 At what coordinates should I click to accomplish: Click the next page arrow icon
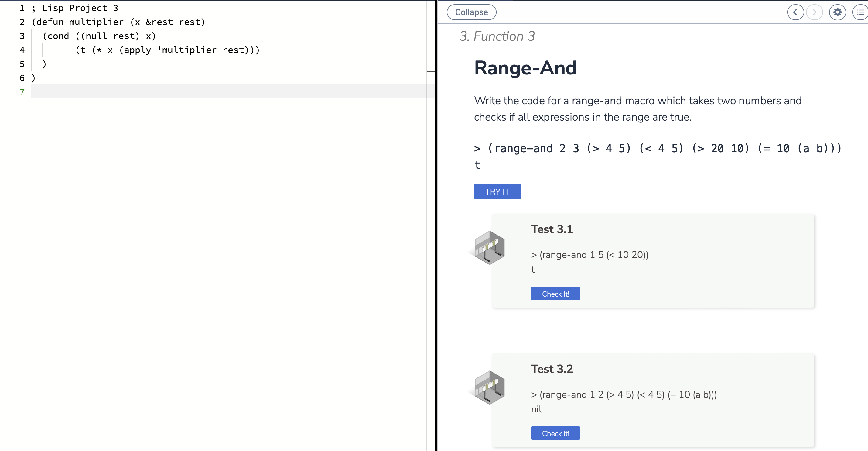coord(815,12)
